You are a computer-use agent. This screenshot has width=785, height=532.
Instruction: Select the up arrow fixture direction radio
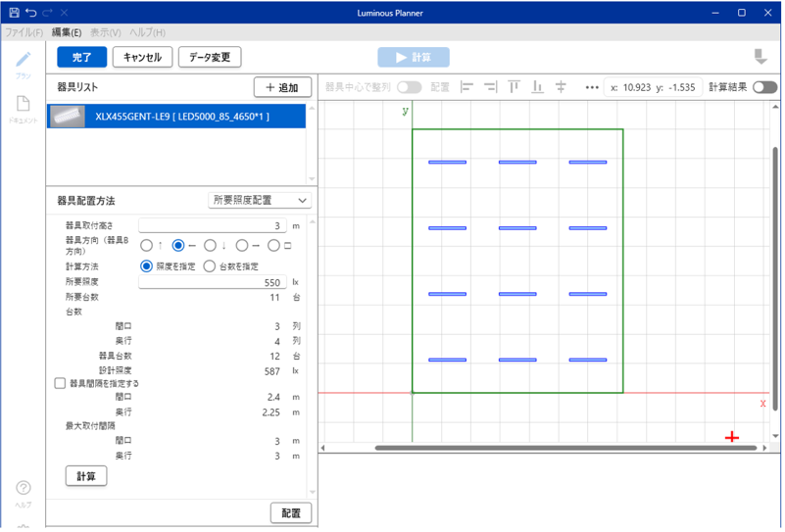click(146, 246)
